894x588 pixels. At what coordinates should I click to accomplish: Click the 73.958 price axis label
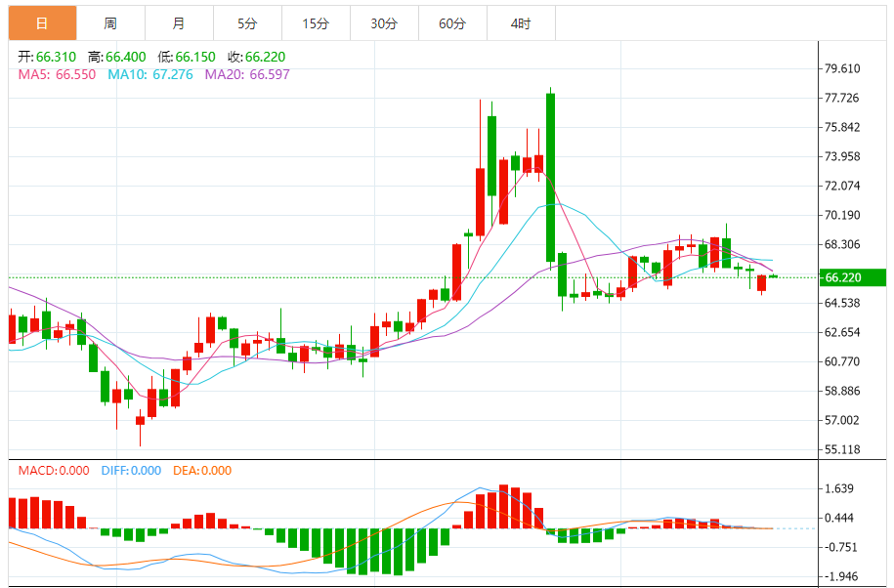[x=842, y=156]
